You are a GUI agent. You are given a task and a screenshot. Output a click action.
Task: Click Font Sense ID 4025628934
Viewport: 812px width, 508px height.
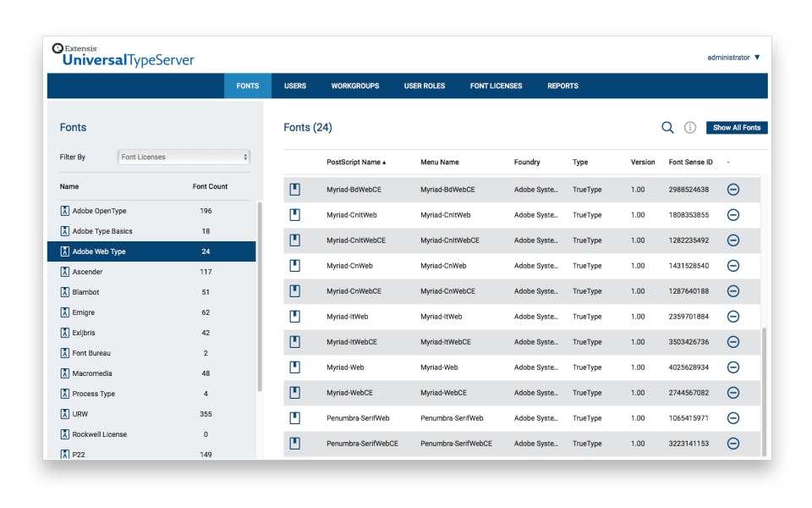point(689,367)
